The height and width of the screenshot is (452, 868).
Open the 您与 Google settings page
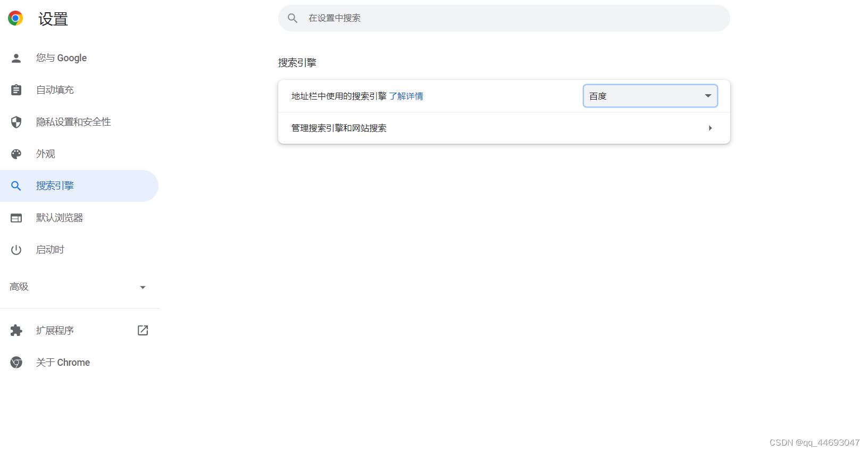point(61,58)
